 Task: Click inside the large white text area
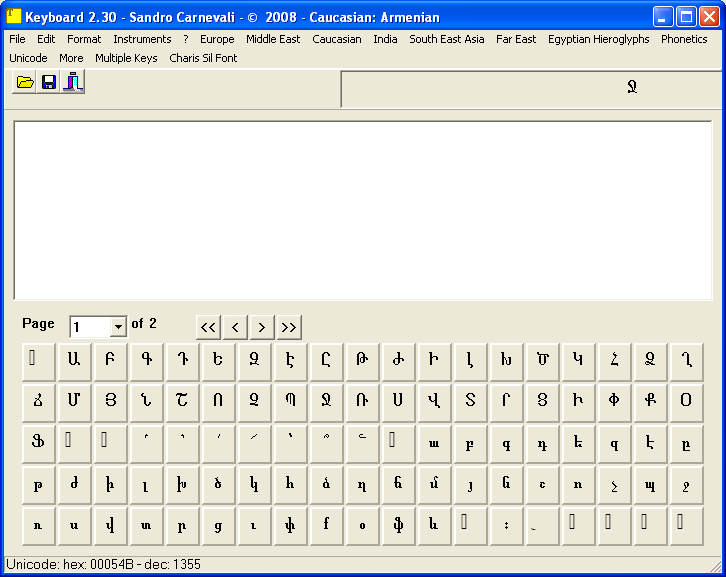363,211
